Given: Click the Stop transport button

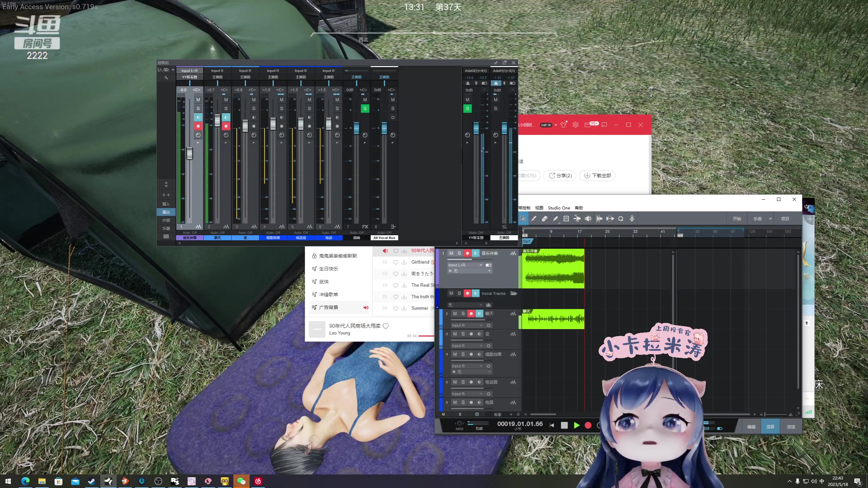Looking at the screenshot, I should (x=564, y=425).
